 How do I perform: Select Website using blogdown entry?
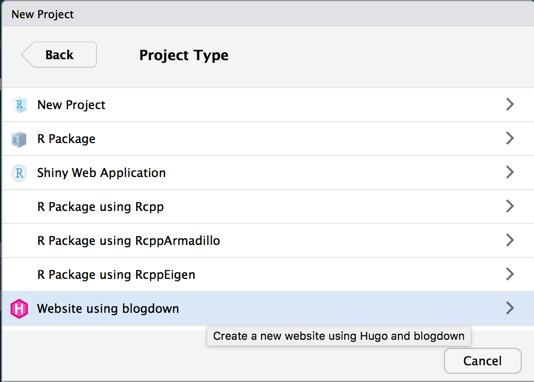(268, 308)
